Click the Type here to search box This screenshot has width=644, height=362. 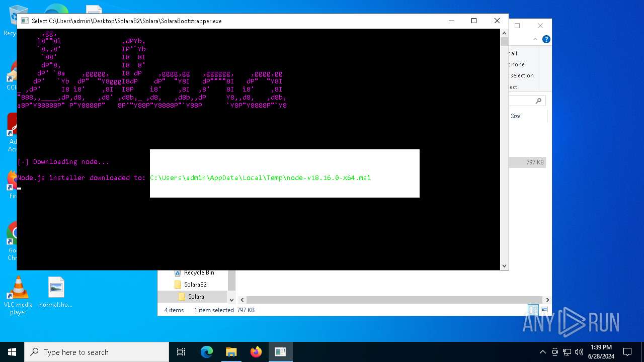pos(97,352)
